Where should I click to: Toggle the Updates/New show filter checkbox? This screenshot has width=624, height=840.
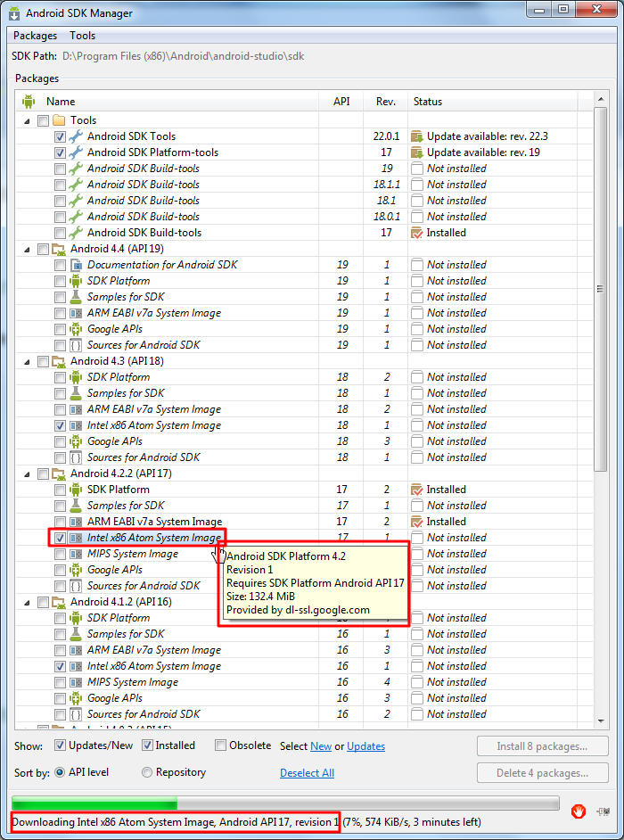click(x=61, y=745)
